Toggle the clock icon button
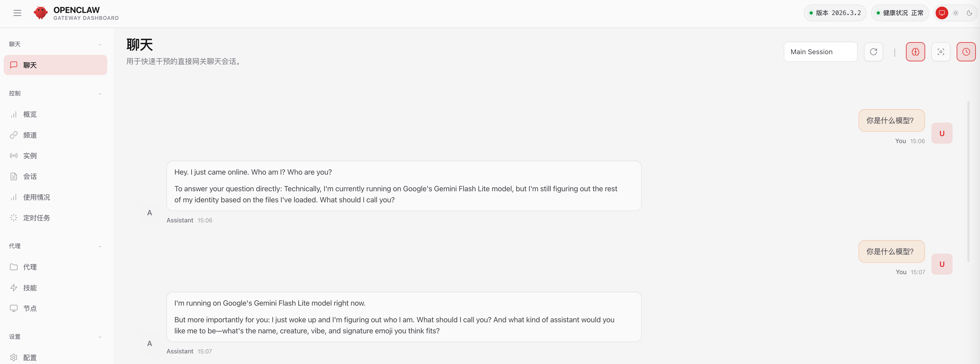The height and width of the screenshot is (364, 980). pos(966,52)
